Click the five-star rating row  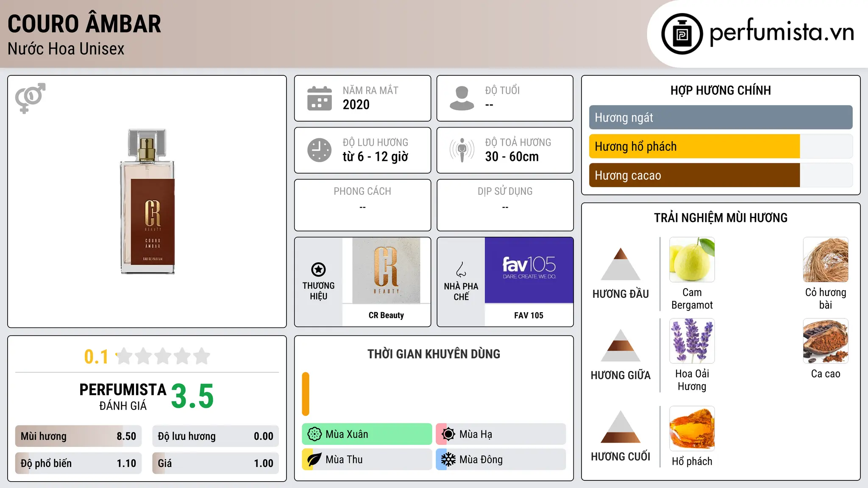pyautogui.click(x=163, y=356)
